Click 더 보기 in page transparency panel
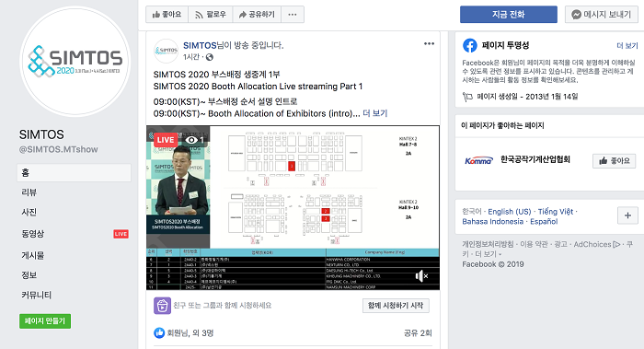 tap(627, 46)
